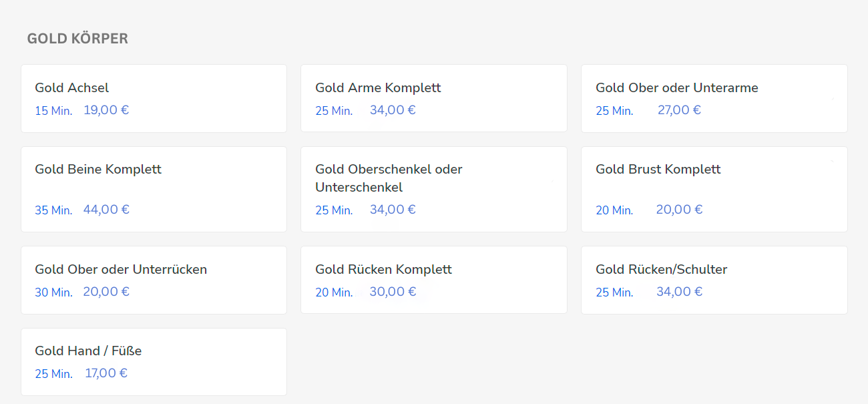Image resolution: width=868 pixels, height=404 pixels.
Task: Click the 30 Min. duration on Unterrücken
Action: [53, 292]
